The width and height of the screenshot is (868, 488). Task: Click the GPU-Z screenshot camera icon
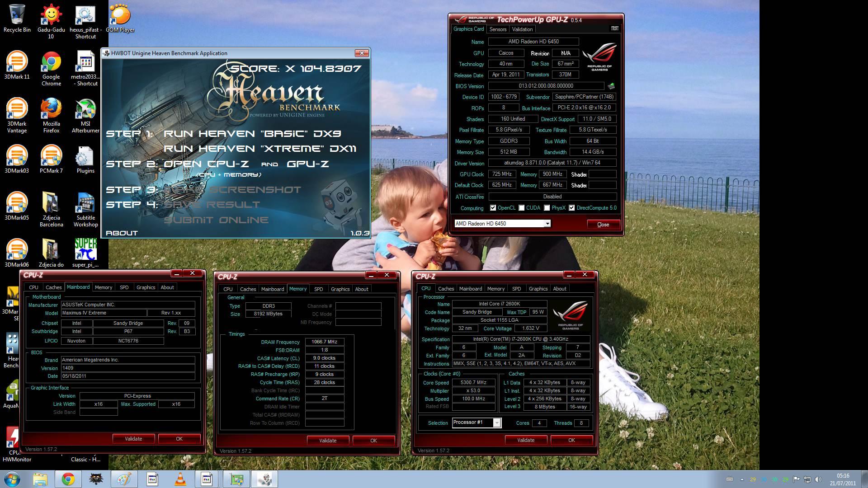(x=615, y=28)
